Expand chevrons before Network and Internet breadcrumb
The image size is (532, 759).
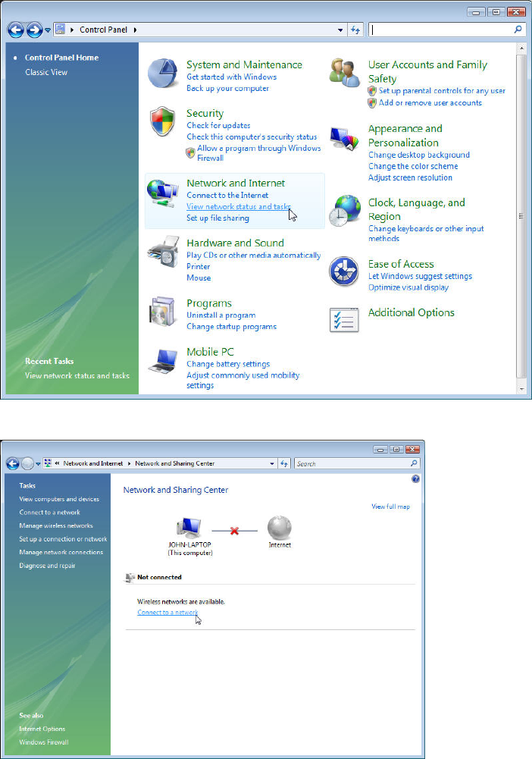pyautogui.click(x=57, y=463)
